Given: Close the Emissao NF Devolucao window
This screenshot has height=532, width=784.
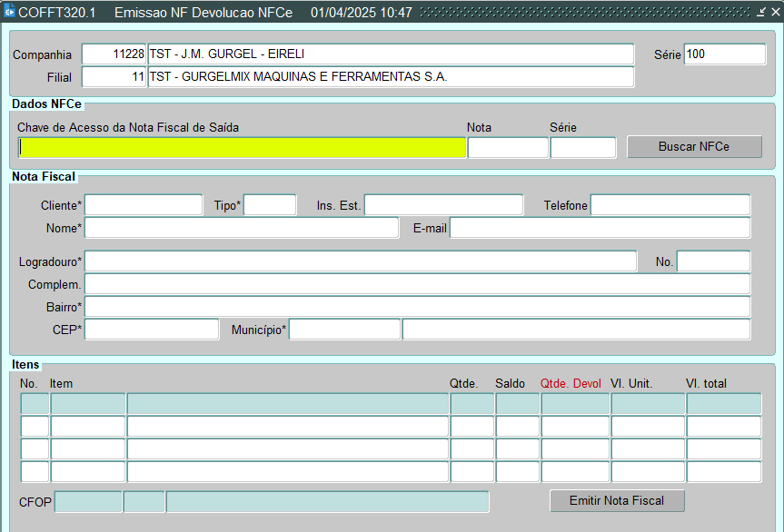Looking at the screenshot, I should pos(775,13).
